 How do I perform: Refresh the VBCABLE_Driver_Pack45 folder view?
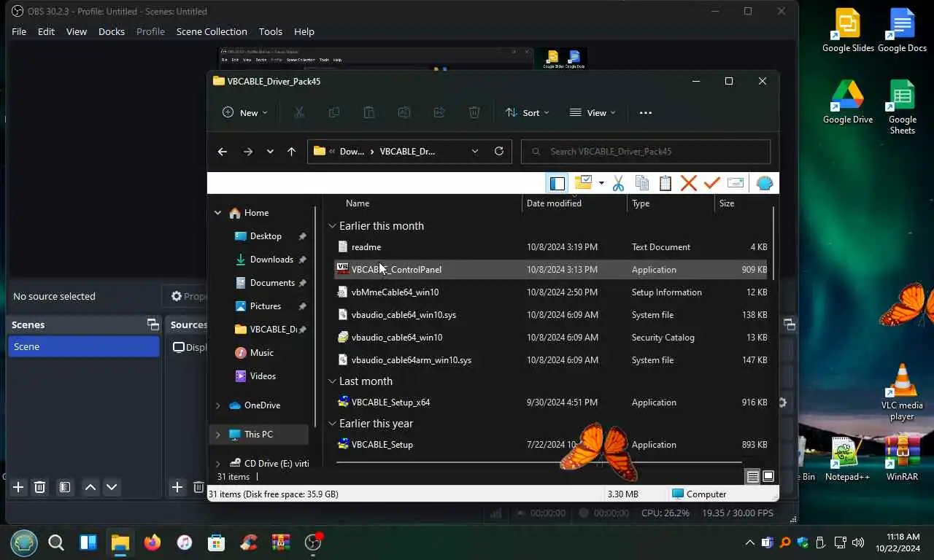click(x=499, y=151)
